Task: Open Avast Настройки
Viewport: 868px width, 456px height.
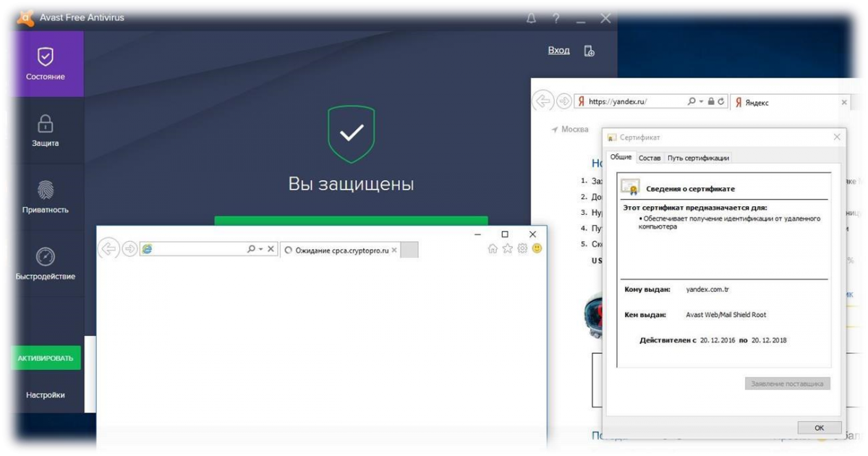Action: click(46, 395)
